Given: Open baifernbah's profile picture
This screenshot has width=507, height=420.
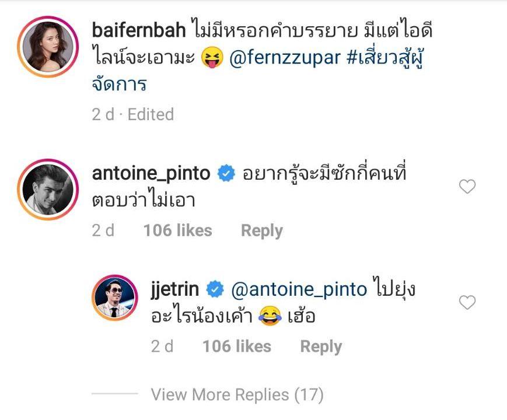Looking at the screenshot, I should click(48, 48).
